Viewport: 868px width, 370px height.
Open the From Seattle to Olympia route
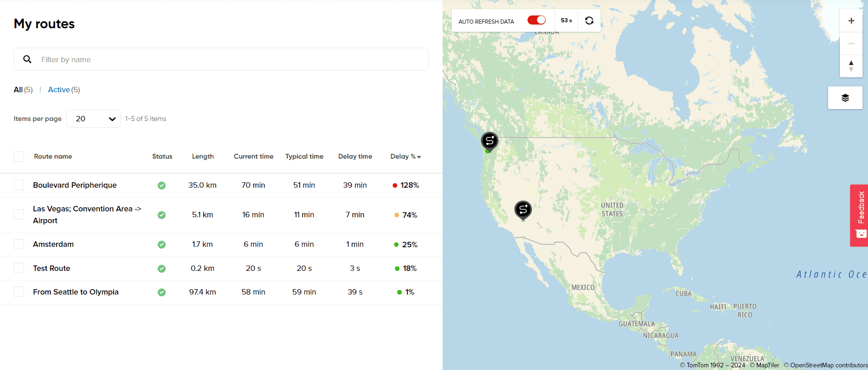(75, 292)
